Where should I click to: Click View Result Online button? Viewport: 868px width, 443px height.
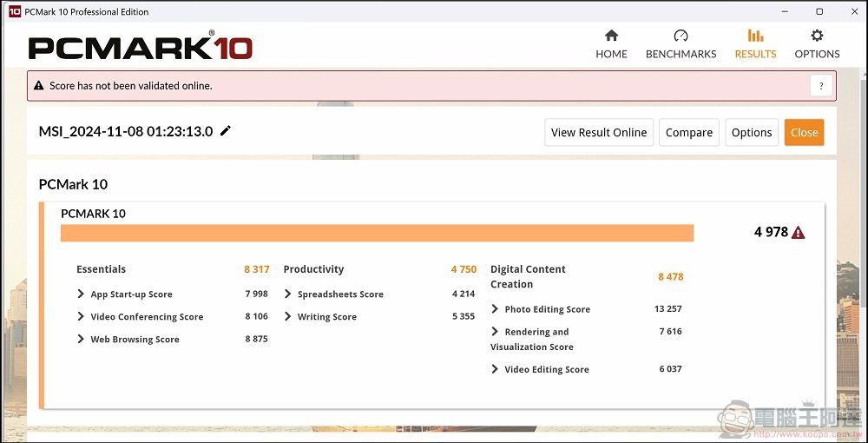click(x=599, y=132)
